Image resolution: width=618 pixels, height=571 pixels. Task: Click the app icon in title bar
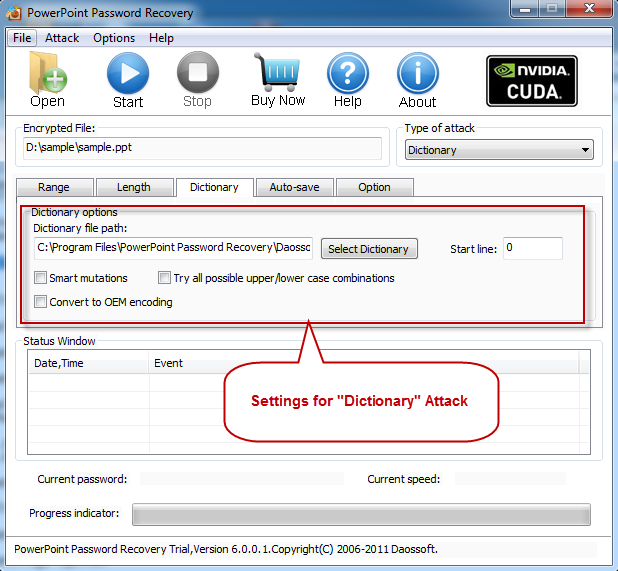point(13,13)
